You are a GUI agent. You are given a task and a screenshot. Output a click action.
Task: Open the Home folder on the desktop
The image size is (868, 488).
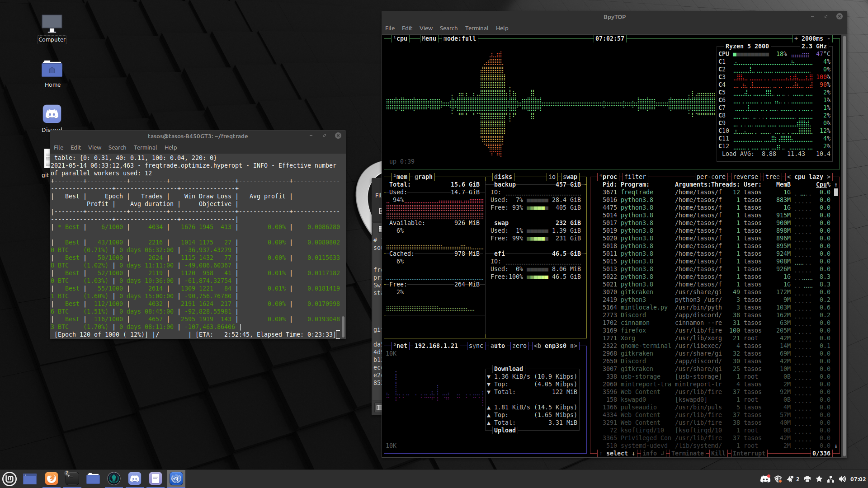pos(52,69)
